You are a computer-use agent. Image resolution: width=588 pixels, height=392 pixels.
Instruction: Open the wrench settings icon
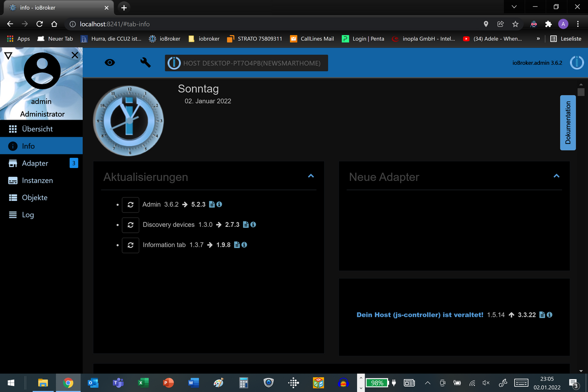[146, 63]
